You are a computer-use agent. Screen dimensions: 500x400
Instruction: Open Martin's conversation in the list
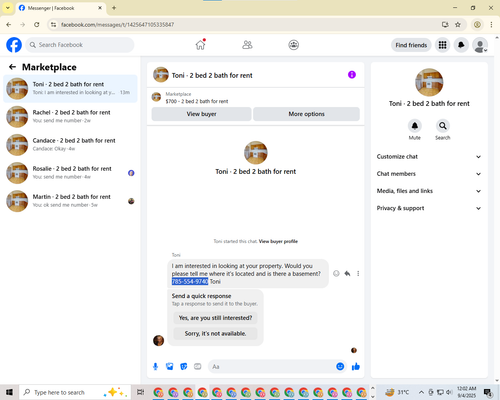coord(70,201)
